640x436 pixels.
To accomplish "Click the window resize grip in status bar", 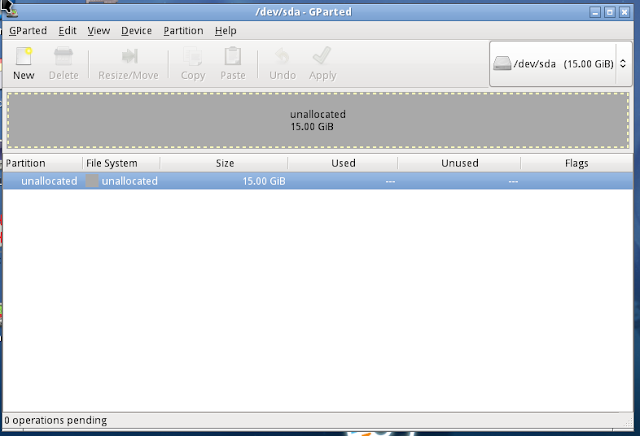I will pyautogui.click(x=628, y=423).
